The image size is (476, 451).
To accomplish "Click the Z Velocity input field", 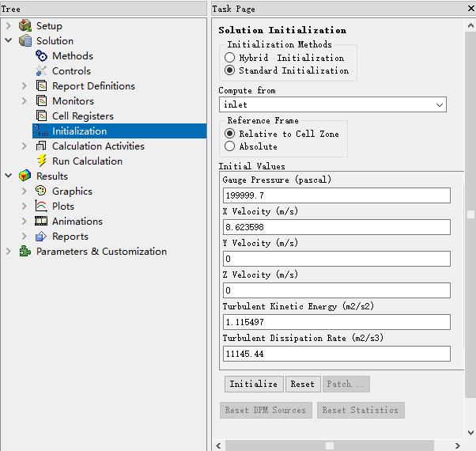I will tap(337, 290).
